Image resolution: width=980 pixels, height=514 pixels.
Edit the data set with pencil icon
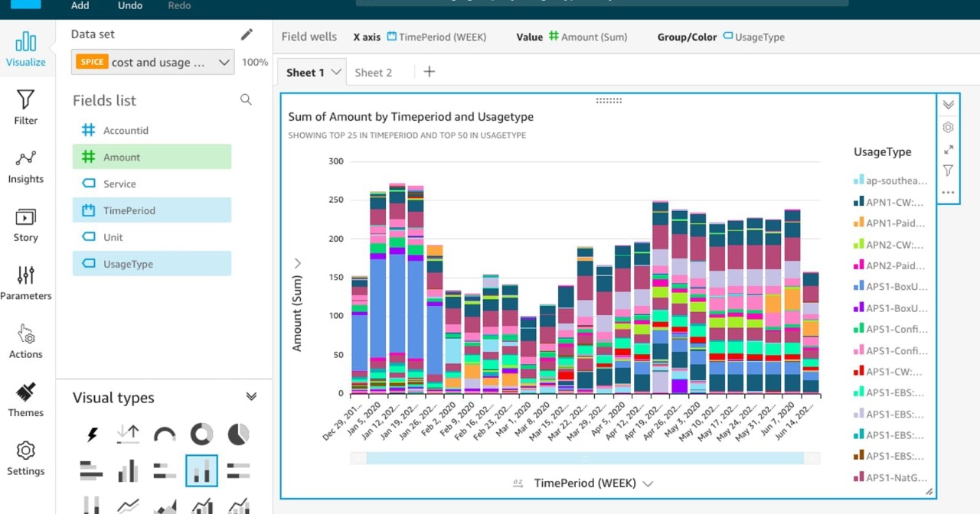coord(247,34)
